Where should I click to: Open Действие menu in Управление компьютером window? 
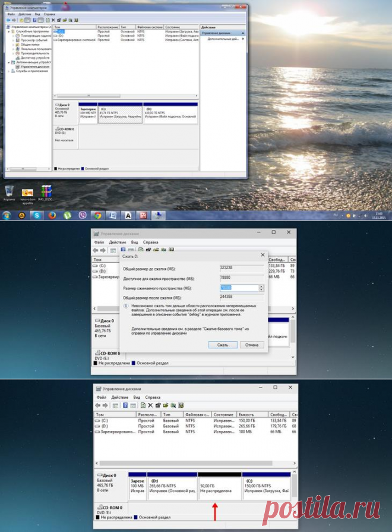(x=25, y=14)
